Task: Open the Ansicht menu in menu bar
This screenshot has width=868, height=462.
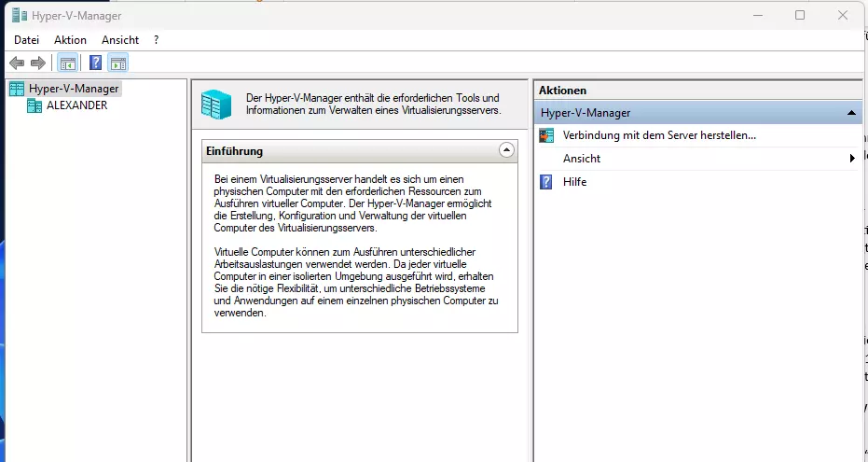Action: [x=120, y=40]
